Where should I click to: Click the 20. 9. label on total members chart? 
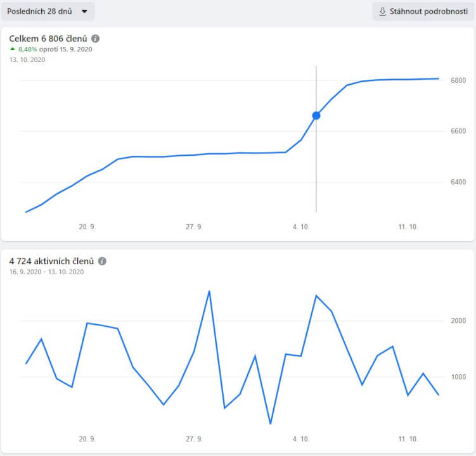coord(87,226)
